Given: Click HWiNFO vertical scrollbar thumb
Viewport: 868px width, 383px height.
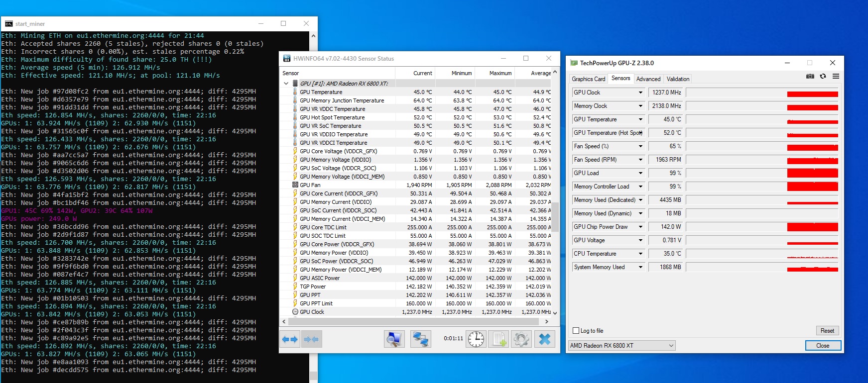Looking at the screenshot, I should click(555, 217).
